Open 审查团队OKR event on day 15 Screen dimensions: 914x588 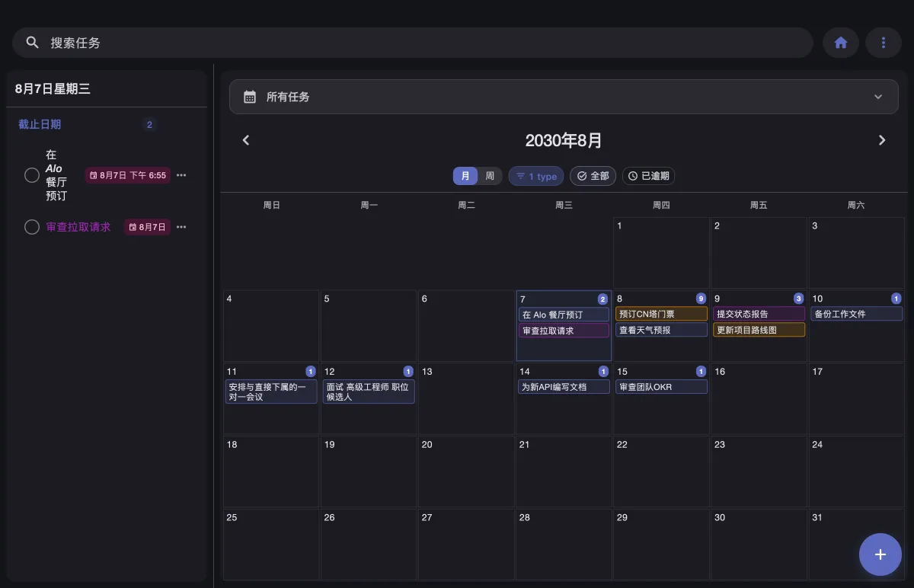(x=661, y=387)
